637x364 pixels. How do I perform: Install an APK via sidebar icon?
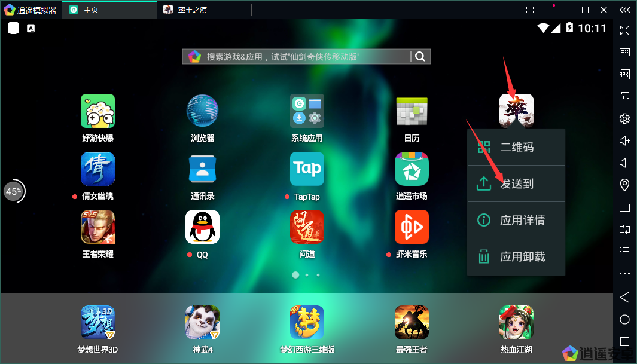pyautogui.click(x=625, y=74)
